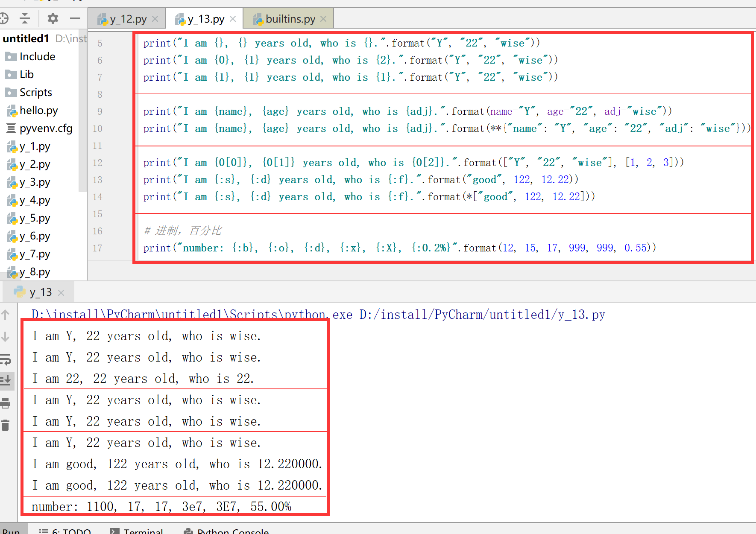Open y_4.py file

[29, 200]
